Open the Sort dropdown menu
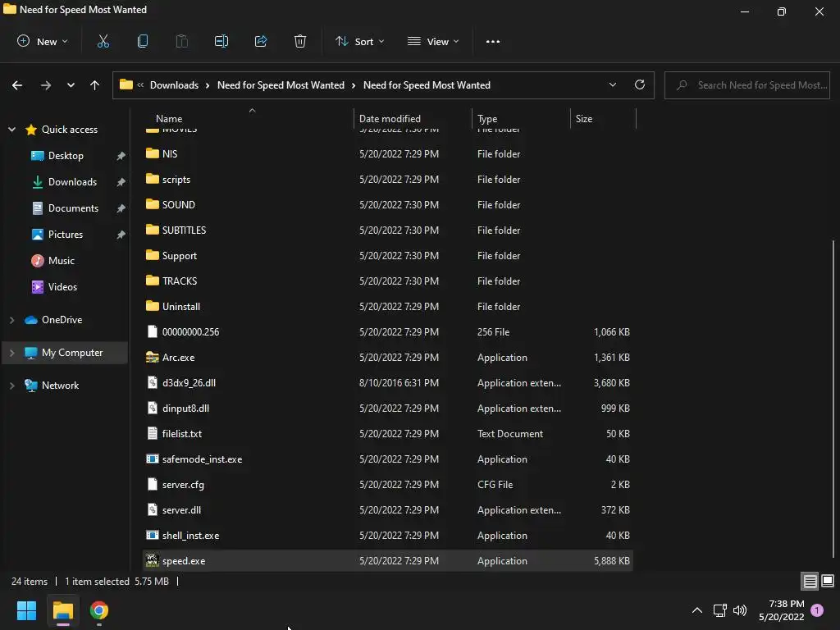 [359, 41]
